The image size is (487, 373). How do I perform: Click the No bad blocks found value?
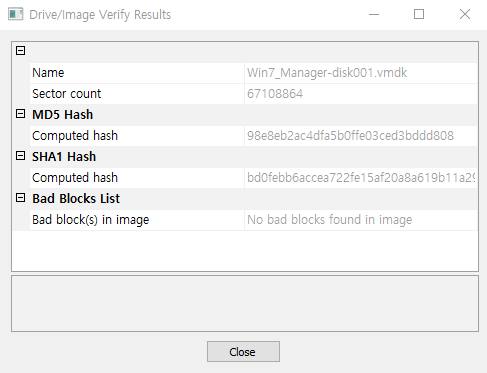pos(330,220)
